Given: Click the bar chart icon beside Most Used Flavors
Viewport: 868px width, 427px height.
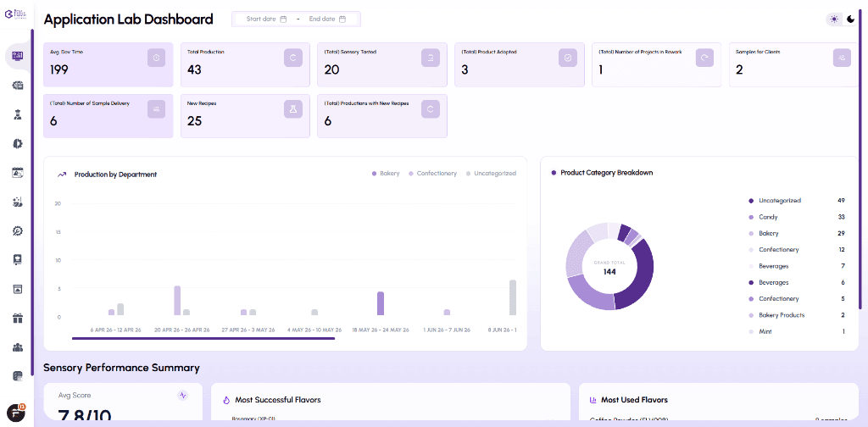Looking at the screenshot, I should pos(593,400).
